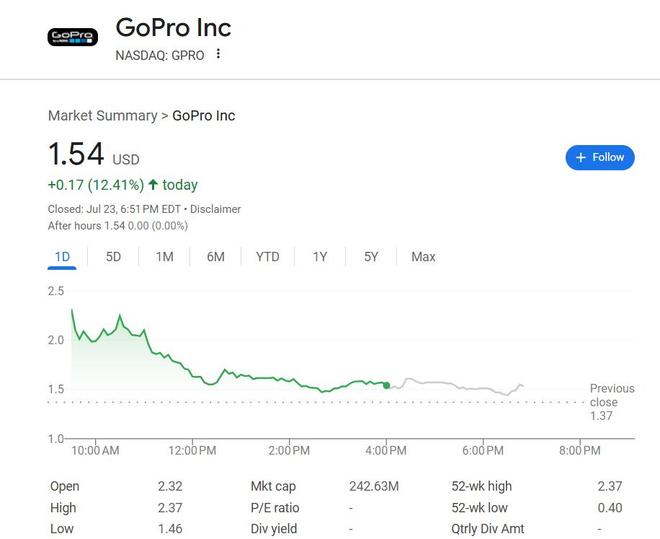Click the Mkt cap 242.63M value
Viewport: 660px width, 539px height.
tap(374, 486)
